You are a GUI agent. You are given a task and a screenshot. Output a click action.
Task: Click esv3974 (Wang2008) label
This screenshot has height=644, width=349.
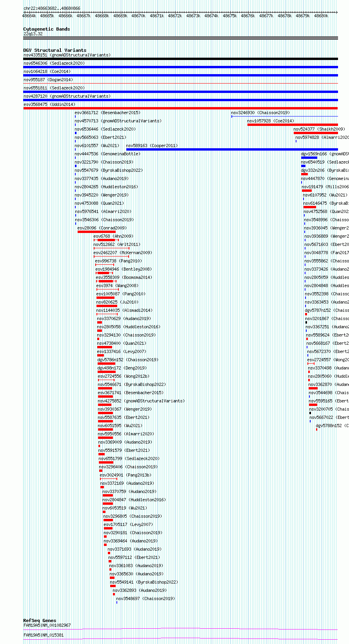pyautogui.click(x=117, y=286)
